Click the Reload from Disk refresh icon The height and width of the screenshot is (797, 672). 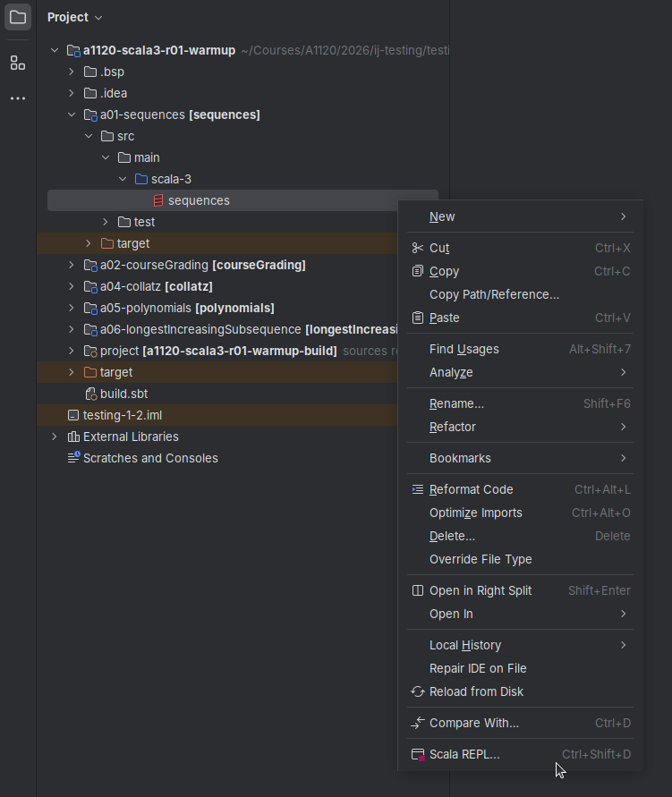[x=417, y=691]
